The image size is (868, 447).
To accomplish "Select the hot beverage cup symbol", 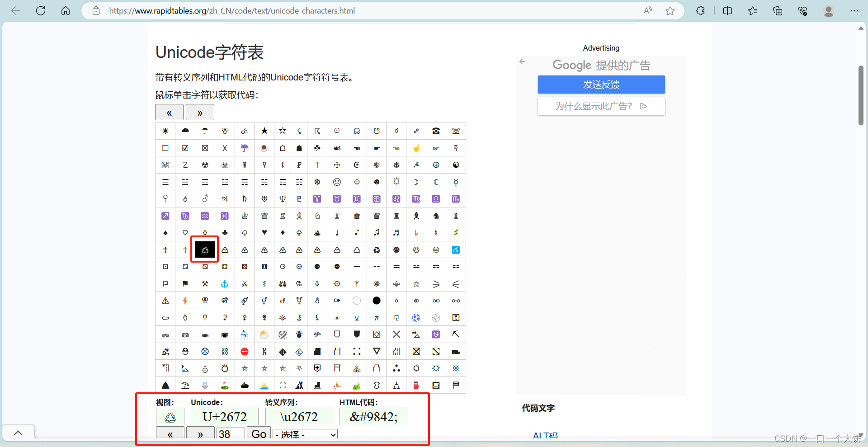I will [264, 148].
